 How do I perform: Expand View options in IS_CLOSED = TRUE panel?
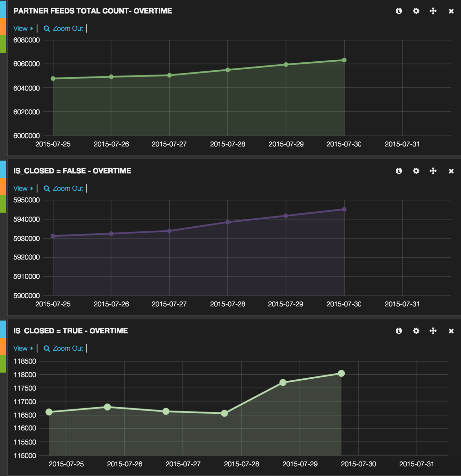[x=23, y=348]
